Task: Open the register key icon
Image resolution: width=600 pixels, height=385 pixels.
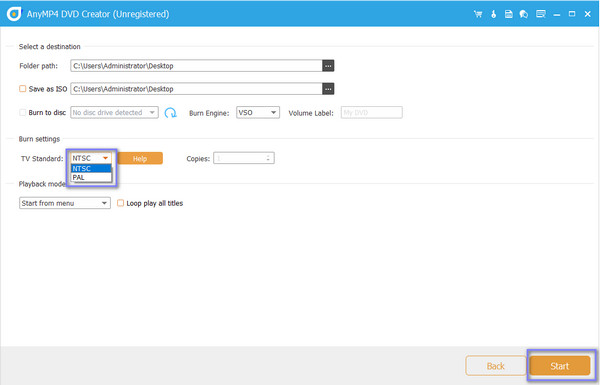Action: pos(494,14)
